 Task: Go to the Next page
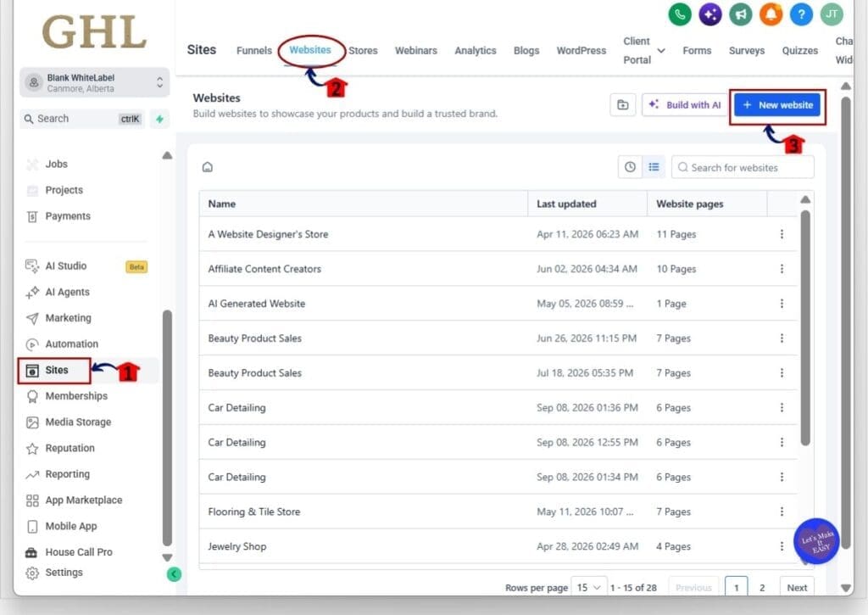point(797,587)
